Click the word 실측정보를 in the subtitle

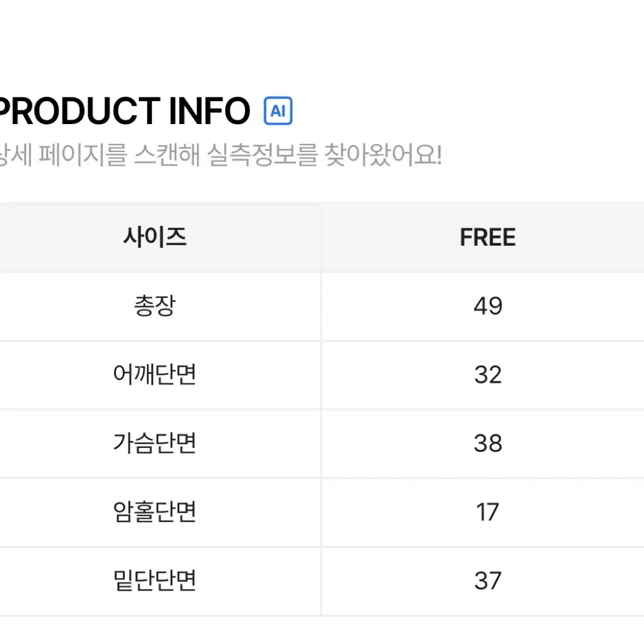(x=262, y=155)
